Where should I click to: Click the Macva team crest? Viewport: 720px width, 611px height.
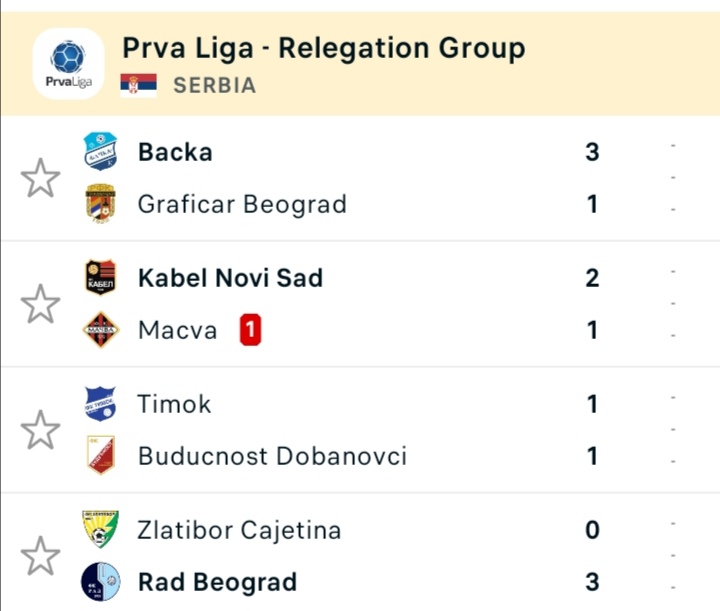pyautogui.click(x=100, y=330)
